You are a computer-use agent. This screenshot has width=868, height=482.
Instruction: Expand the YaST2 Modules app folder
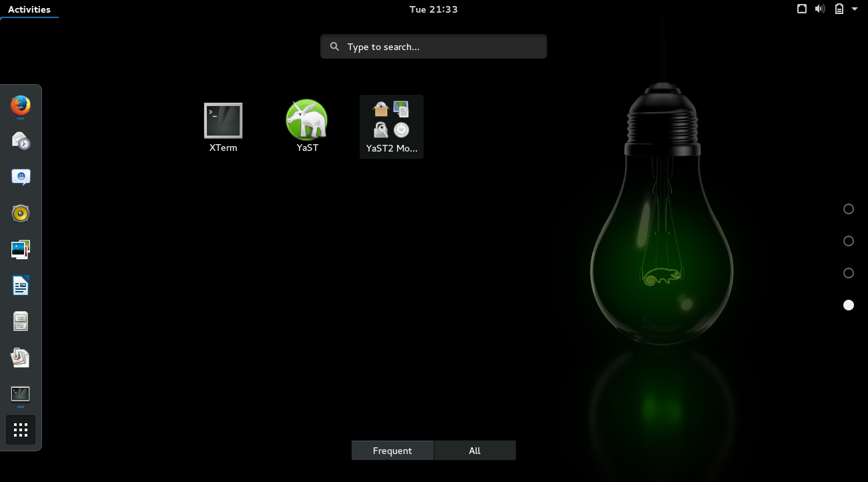(392, 127)
